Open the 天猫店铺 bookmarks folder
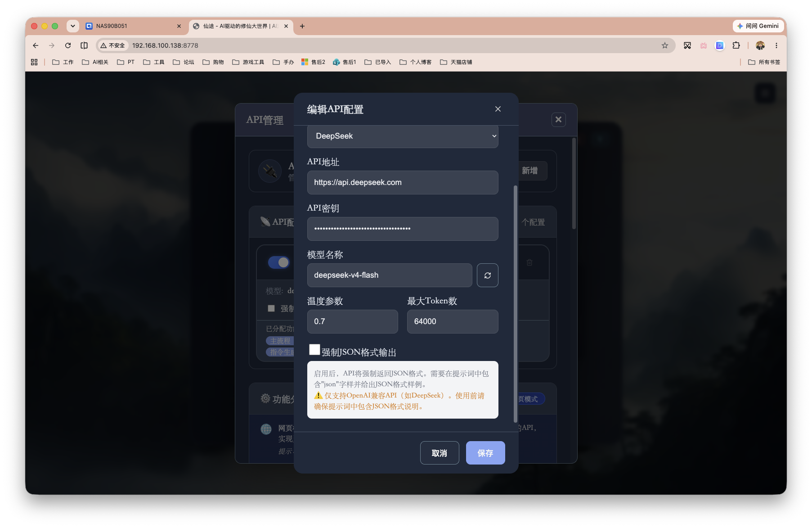The height and width of the screenshot is (528, 812). pyautogui.click(x=456, y=62)
